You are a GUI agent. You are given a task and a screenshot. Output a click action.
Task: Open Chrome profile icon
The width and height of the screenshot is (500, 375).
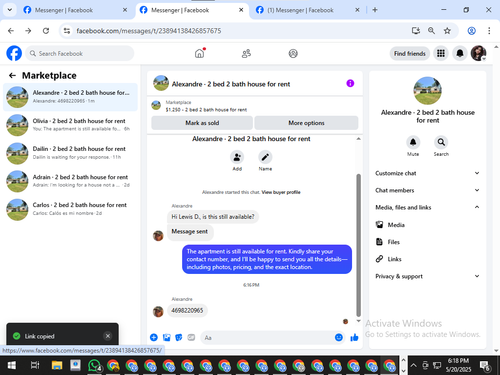pos(471,31)
